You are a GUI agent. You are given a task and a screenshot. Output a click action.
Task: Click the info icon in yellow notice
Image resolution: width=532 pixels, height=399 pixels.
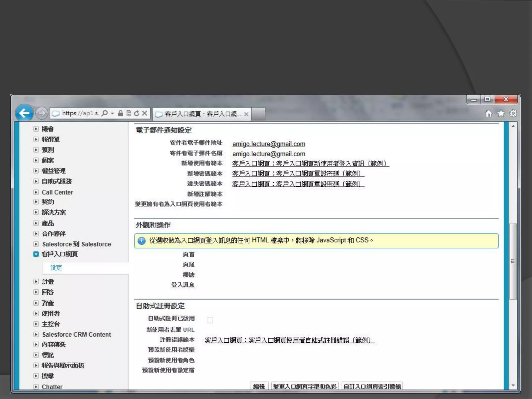142,241
